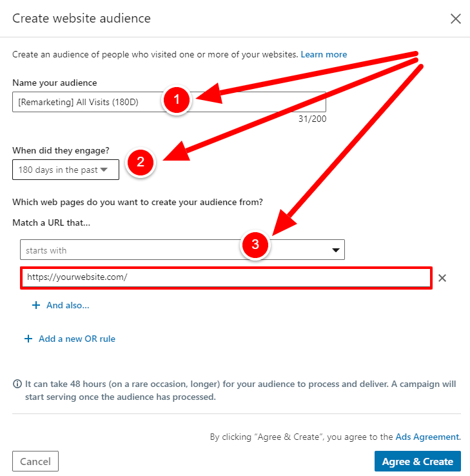This screenshot has width=470, height=476.
Task: Add another condition with And also...
Action: click(68, 305)
